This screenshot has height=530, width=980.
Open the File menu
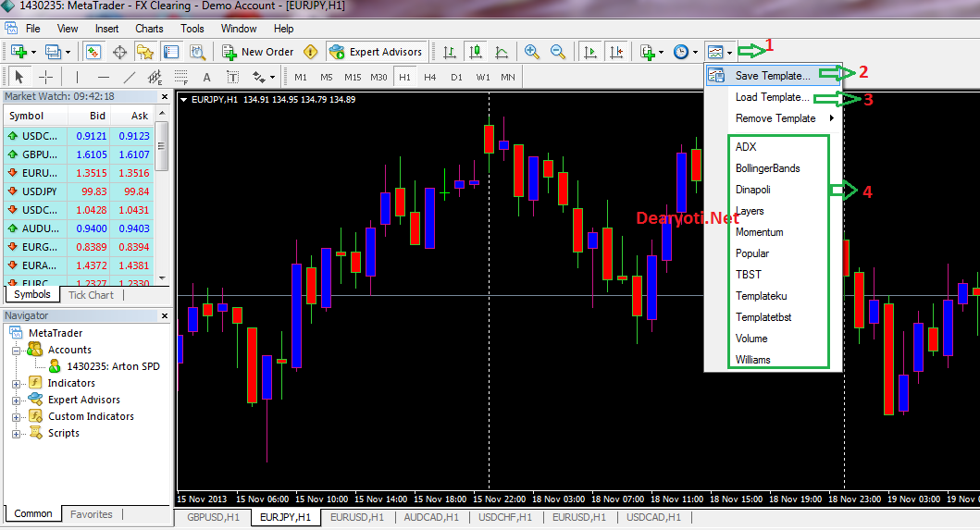32,29
